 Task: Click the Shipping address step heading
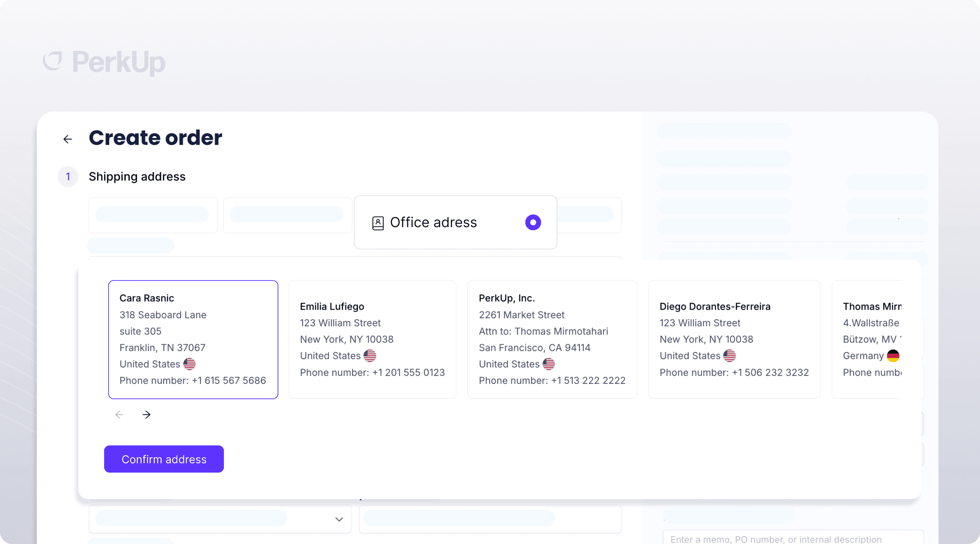(x=137, y=177)
